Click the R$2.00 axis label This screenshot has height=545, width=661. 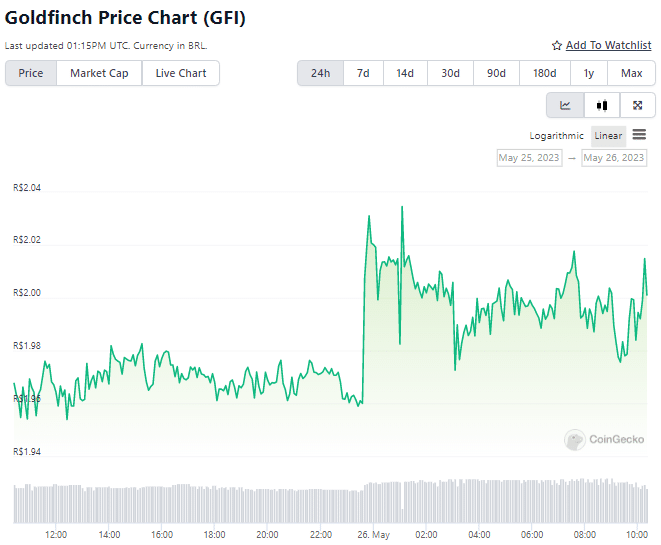tap(27, 293)
